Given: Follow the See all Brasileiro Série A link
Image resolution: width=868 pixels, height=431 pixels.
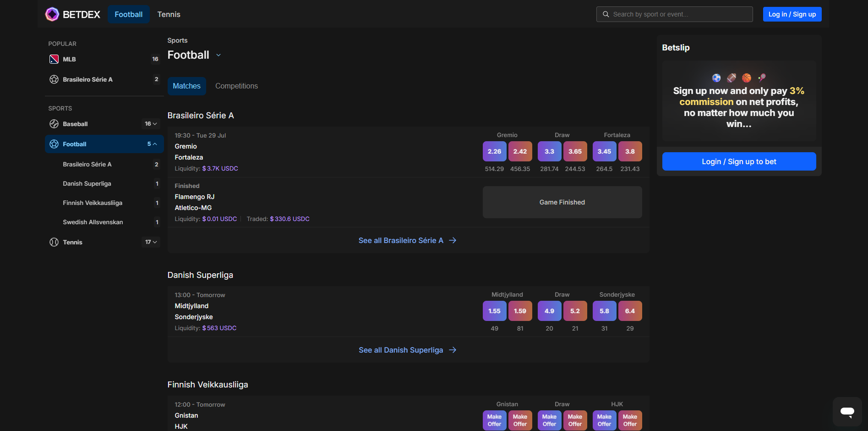Looking at the screenshot, I should tap(401, 240).
